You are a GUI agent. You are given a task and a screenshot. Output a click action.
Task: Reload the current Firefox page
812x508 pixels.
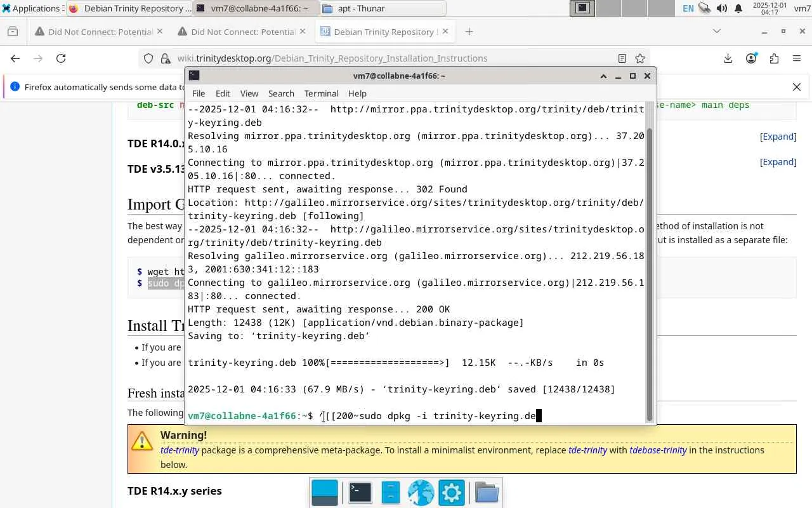[x=61, y=58]
